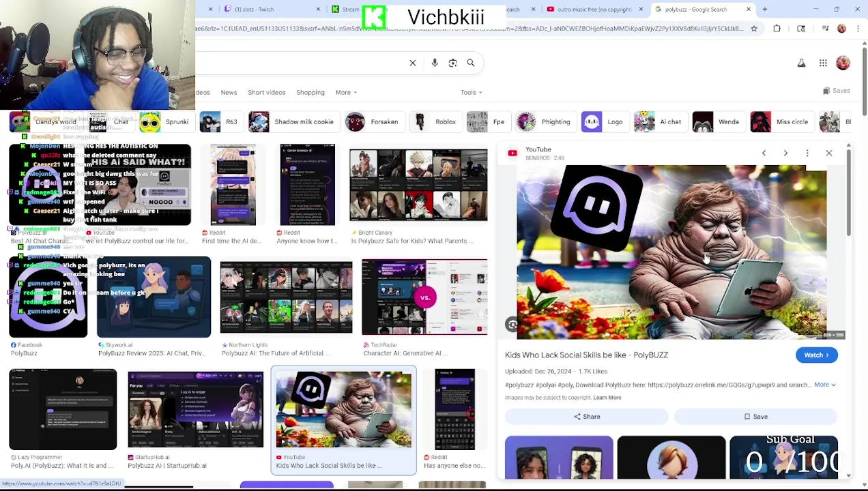Select the News search filter
Viewport: 868px width, 491px height.
[229, 93]
